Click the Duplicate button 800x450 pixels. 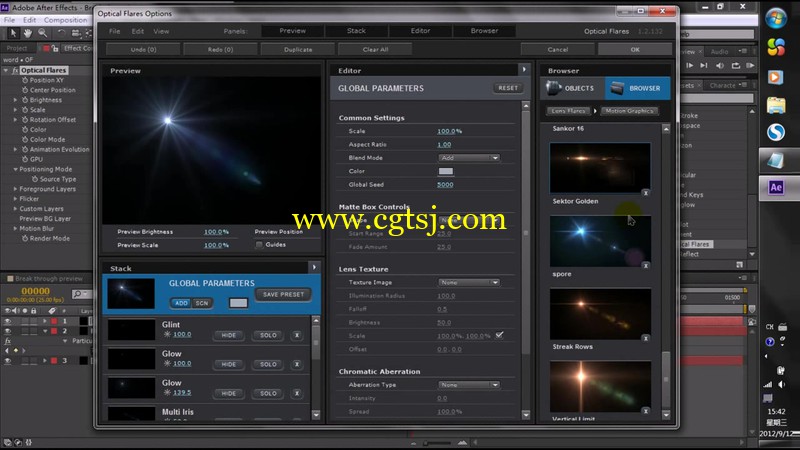[x=298, y=49]
